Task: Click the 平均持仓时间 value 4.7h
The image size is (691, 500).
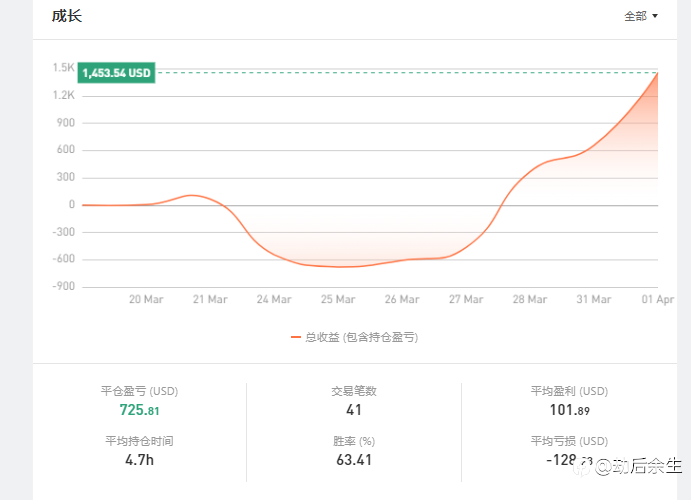Action: point(139,460)
